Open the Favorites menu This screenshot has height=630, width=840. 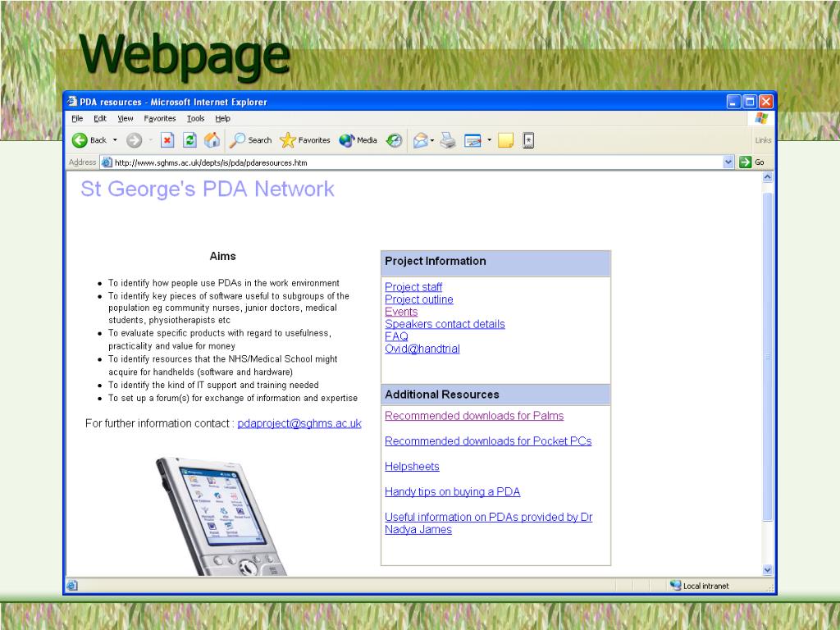click(160, 118)
